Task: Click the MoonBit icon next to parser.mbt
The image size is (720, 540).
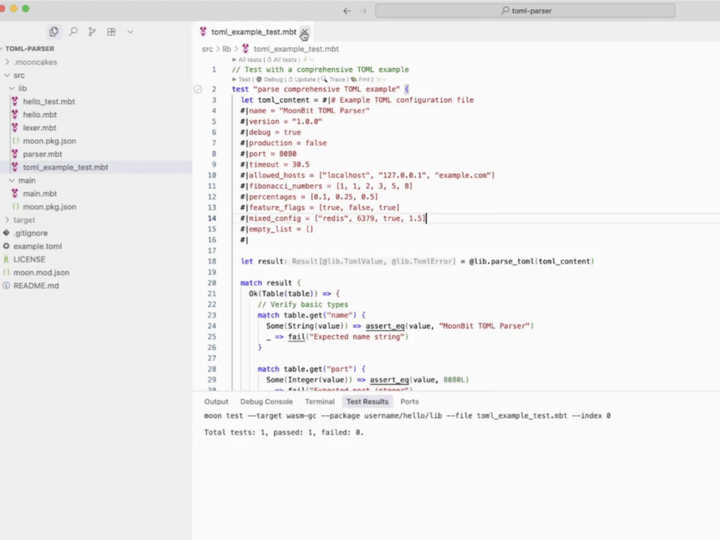Action: tap(15, 154)
